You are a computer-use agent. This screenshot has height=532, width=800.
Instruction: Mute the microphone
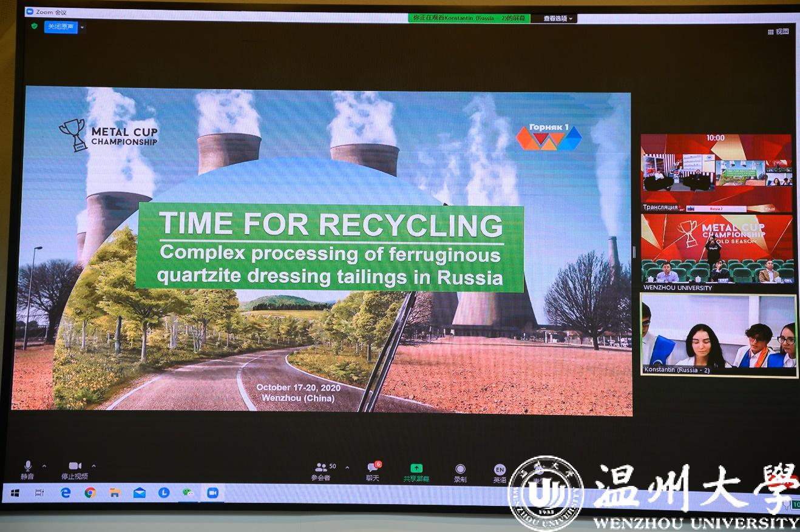tap(27, 466)
